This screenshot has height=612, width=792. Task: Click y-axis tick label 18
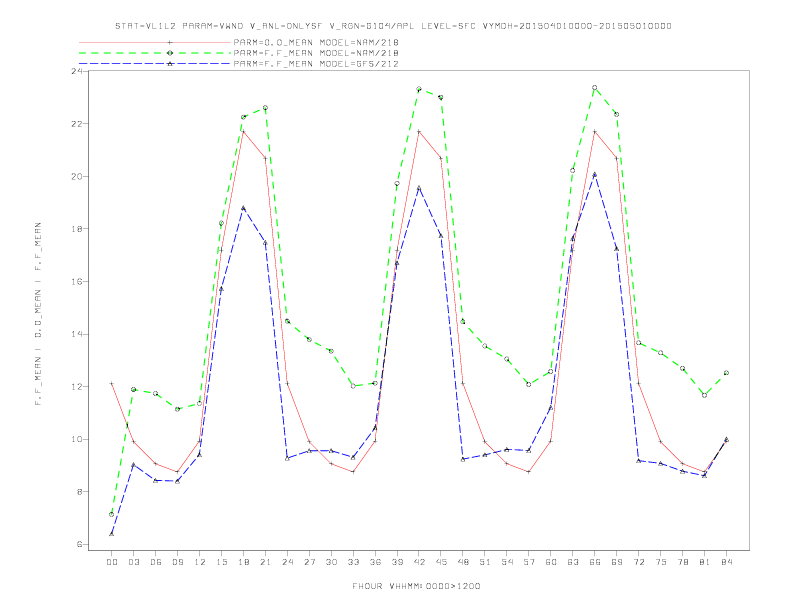point(77,229)
